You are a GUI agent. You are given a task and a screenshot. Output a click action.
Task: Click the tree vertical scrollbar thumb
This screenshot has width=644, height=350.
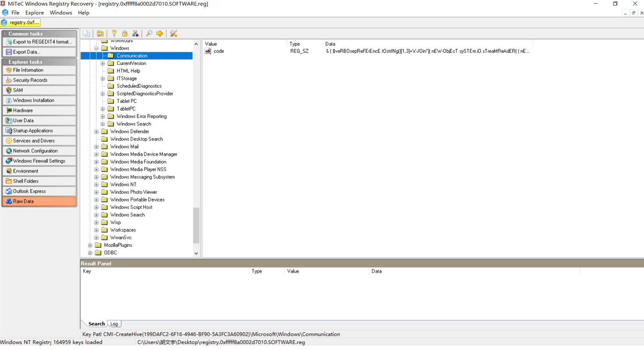coord(196,225)
